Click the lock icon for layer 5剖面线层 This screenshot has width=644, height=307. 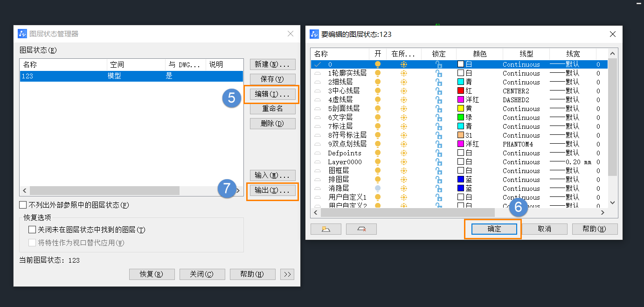tap(439, 109)
